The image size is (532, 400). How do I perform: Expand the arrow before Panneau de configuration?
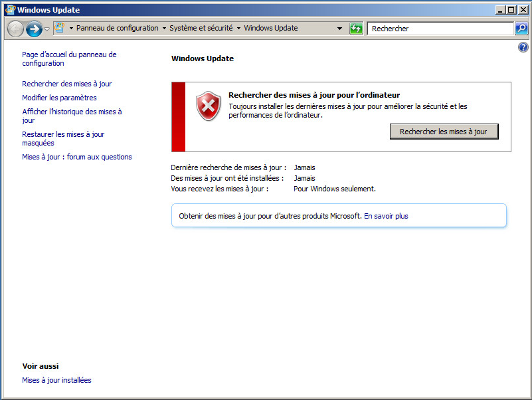(x=71, y=28)
